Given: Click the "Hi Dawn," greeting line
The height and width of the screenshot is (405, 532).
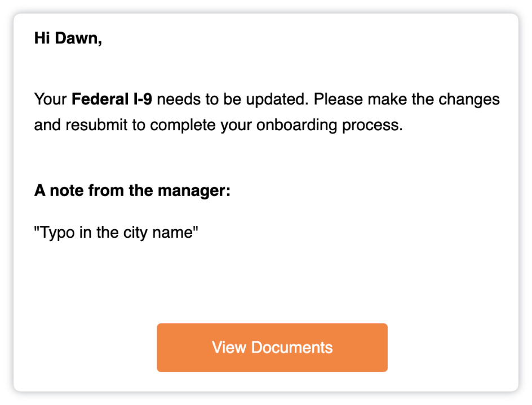Looking at the screenshot, I should click(68, 38).
